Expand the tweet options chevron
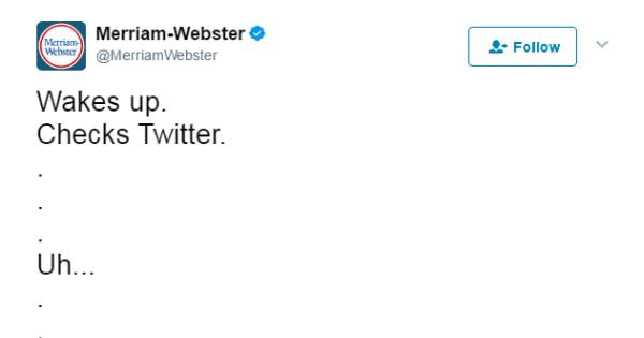The image size is (644, 338). (x=602, y=44)
